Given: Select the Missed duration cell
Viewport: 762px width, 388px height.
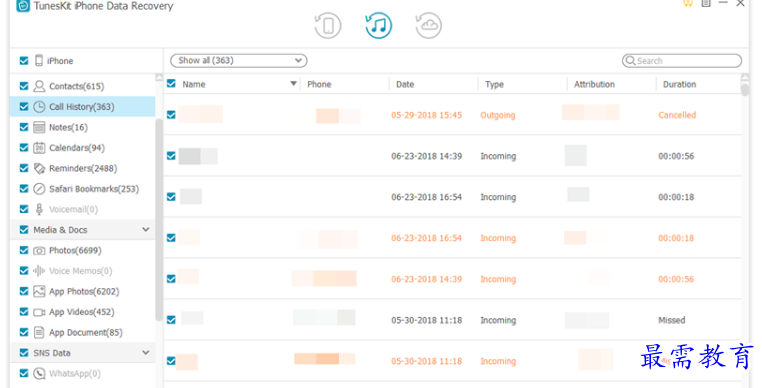Looking at the screenshot, I should 672,320.
